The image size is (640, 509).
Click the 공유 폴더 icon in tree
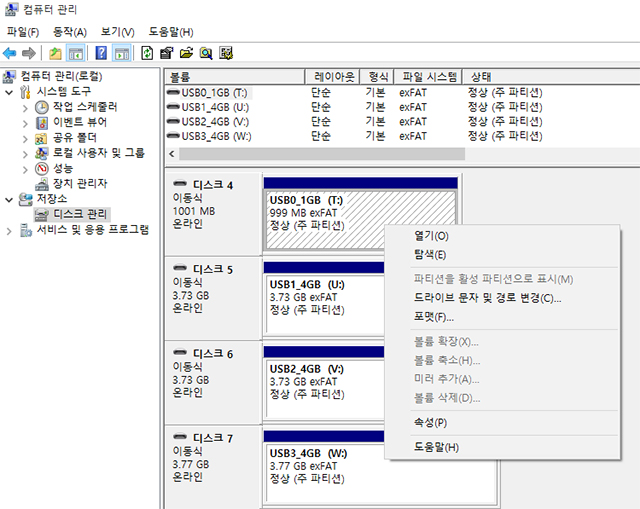(x=41, y=138)
